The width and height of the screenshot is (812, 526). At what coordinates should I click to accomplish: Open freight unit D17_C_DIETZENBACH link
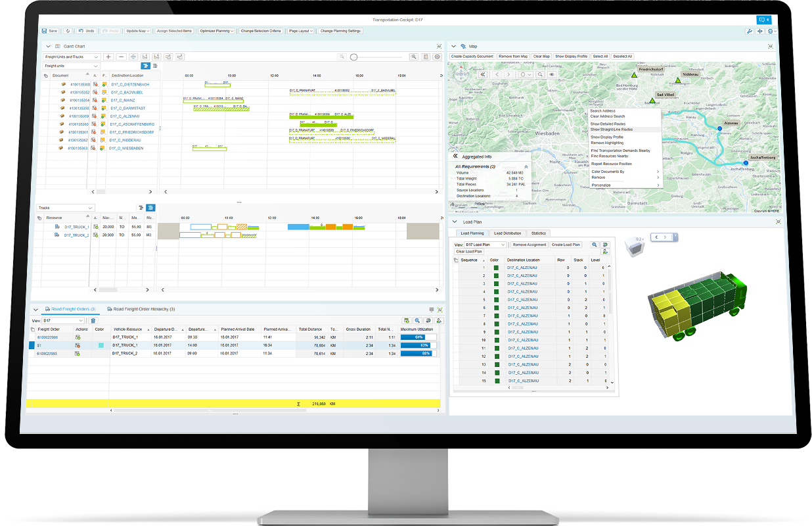pos(130,85)
